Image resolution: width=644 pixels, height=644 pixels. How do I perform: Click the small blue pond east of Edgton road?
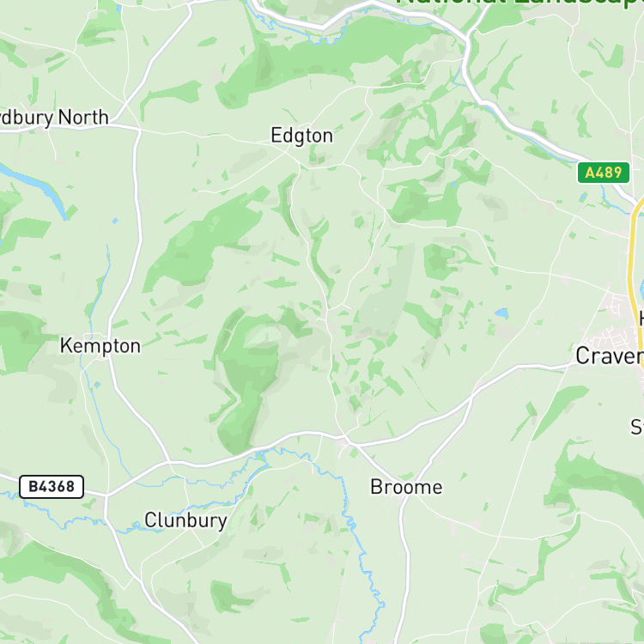501,313
